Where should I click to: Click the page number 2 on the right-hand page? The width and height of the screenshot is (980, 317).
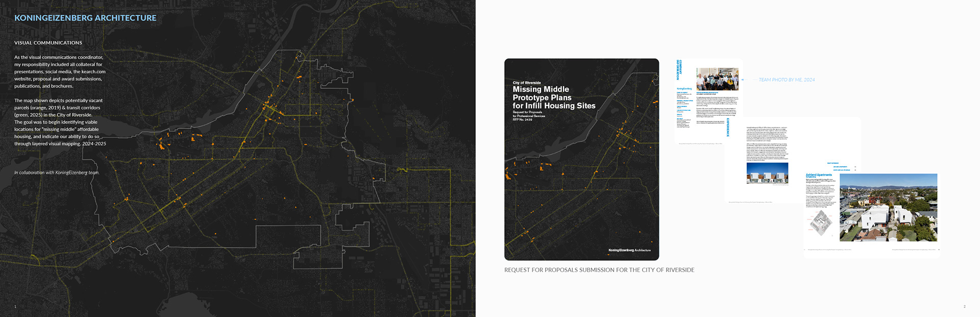tap(964, 306)
